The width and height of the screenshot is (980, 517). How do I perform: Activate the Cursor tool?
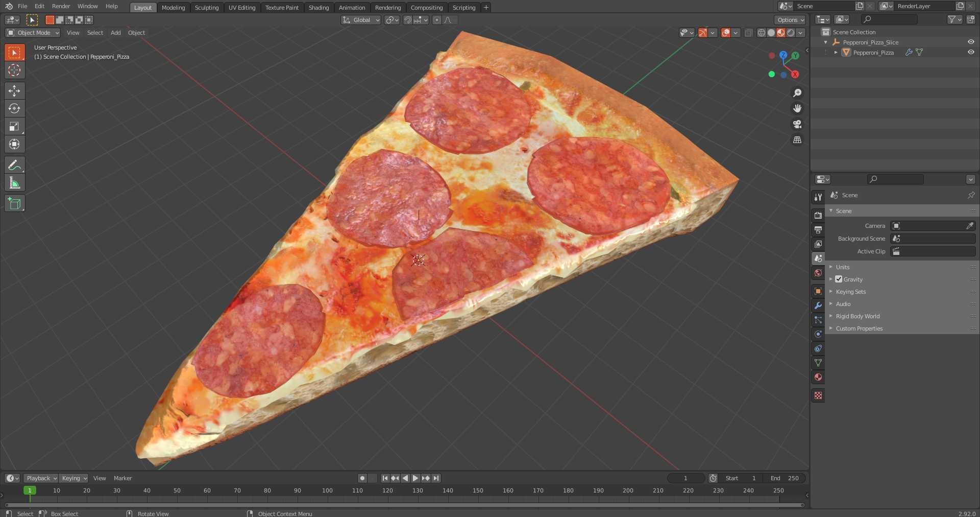pos(14,70)
